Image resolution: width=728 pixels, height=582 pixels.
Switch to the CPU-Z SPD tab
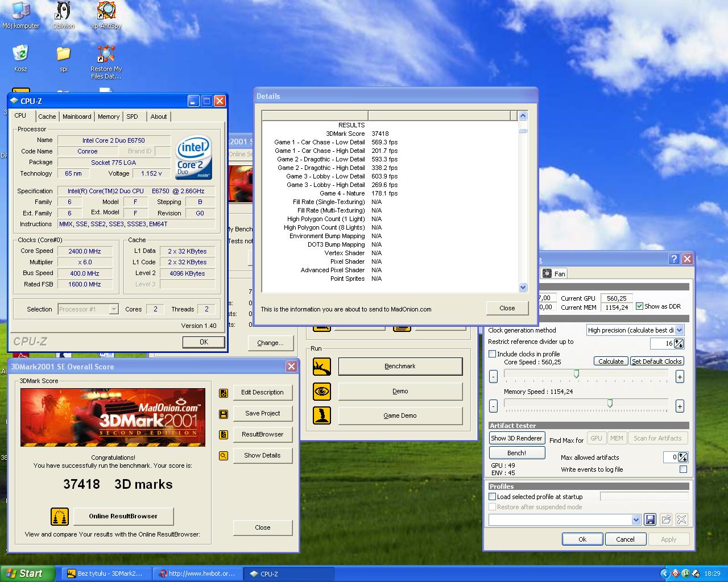click(x=132, y=117)
